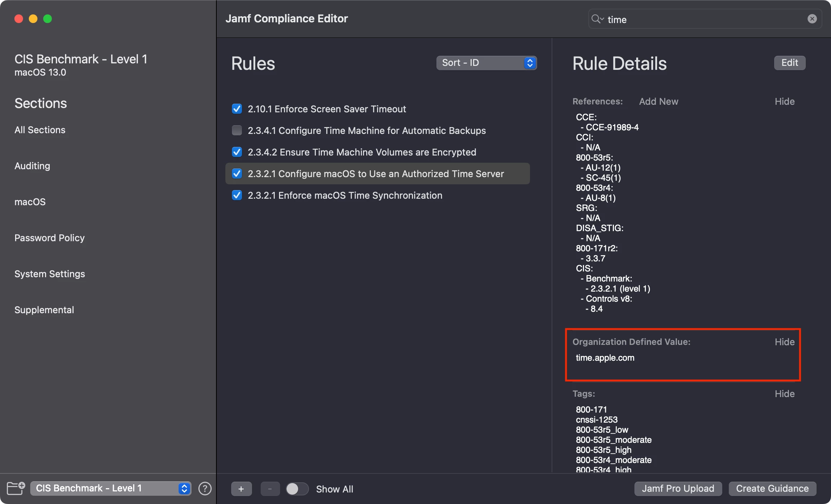Open the Sort - ID dropdown
Image resolution: width=831 pixels, height=504 pixels.
pyautogui.click(x=486, y=63)
